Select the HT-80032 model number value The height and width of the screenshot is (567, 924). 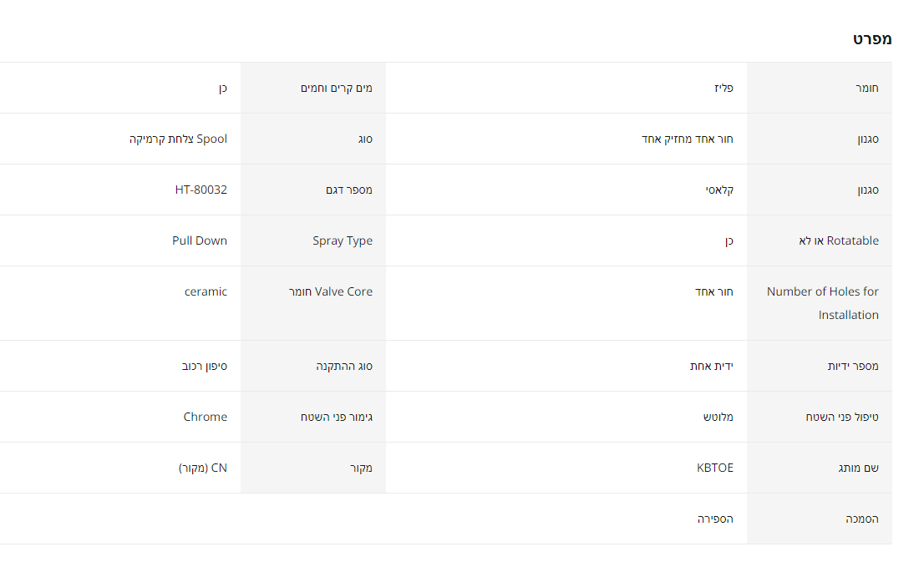click(201, 190)
